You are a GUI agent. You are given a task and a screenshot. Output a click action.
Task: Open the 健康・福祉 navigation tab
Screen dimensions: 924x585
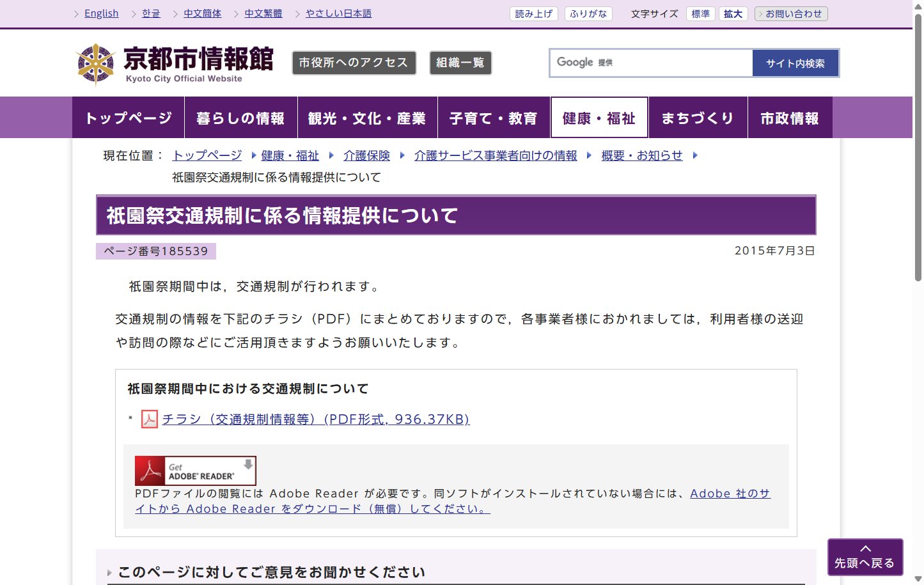coord(599,118)
